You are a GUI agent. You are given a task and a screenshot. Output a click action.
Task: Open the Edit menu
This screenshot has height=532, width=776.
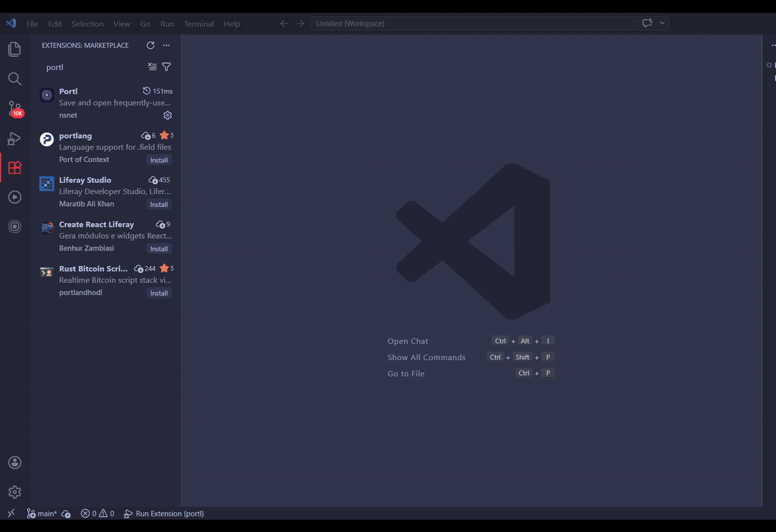click(55, 24)
